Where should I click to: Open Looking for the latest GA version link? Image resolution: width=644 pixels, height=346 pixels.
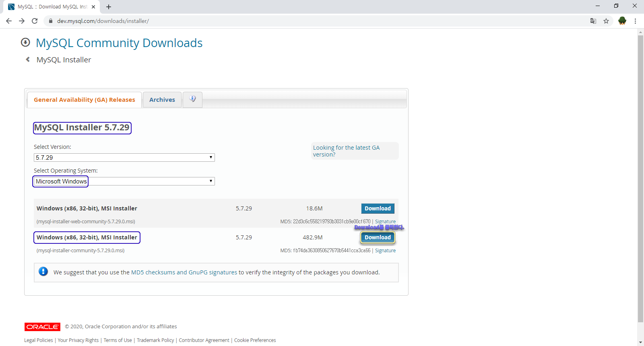[x=346, y=151]
